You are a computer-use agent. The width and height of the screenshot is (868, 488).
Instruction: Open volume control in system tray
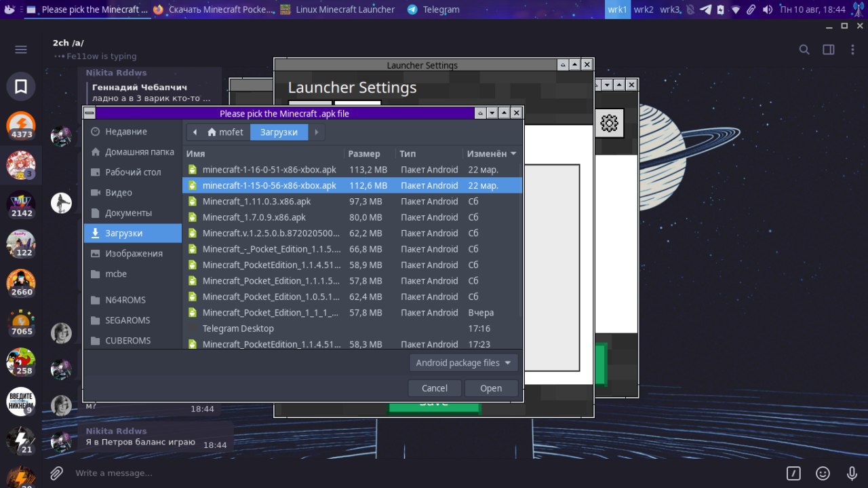(768, 10)
